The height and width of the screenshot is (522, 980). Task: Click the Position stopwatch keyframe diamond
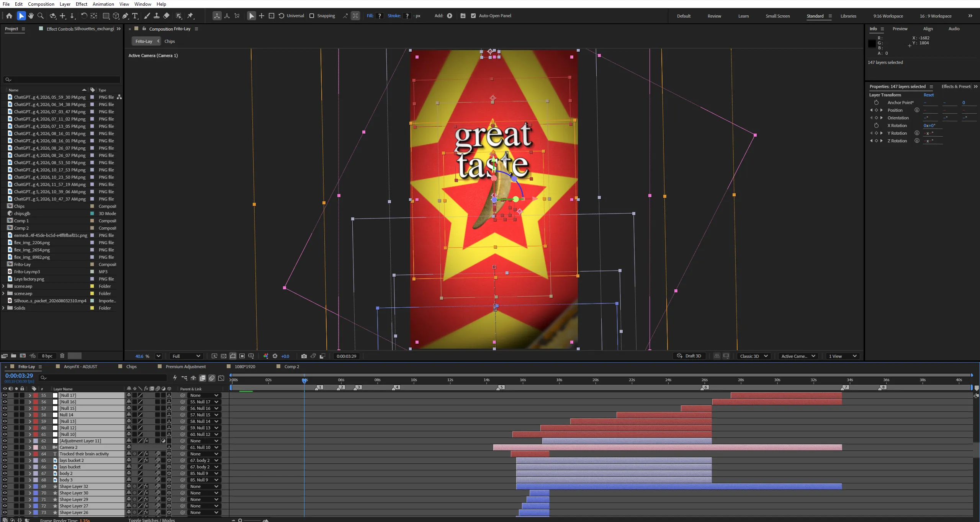(x=876, y=110)
